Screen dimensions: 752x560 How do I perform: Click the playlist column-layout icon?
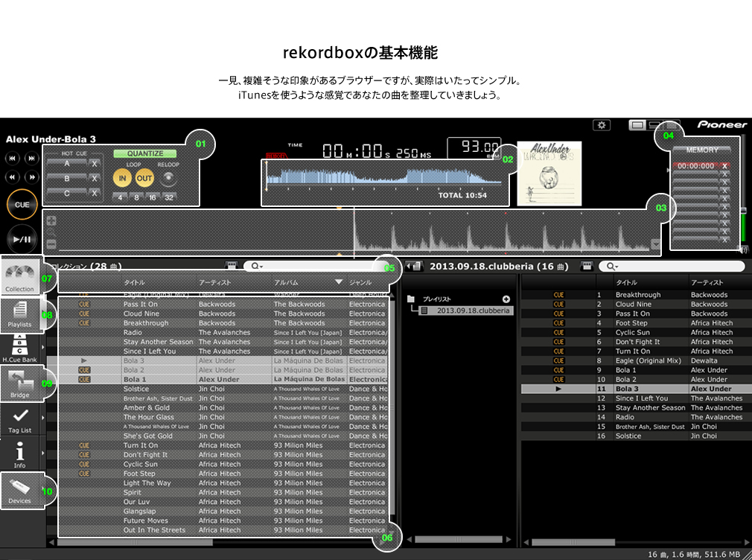pos(587,267)
